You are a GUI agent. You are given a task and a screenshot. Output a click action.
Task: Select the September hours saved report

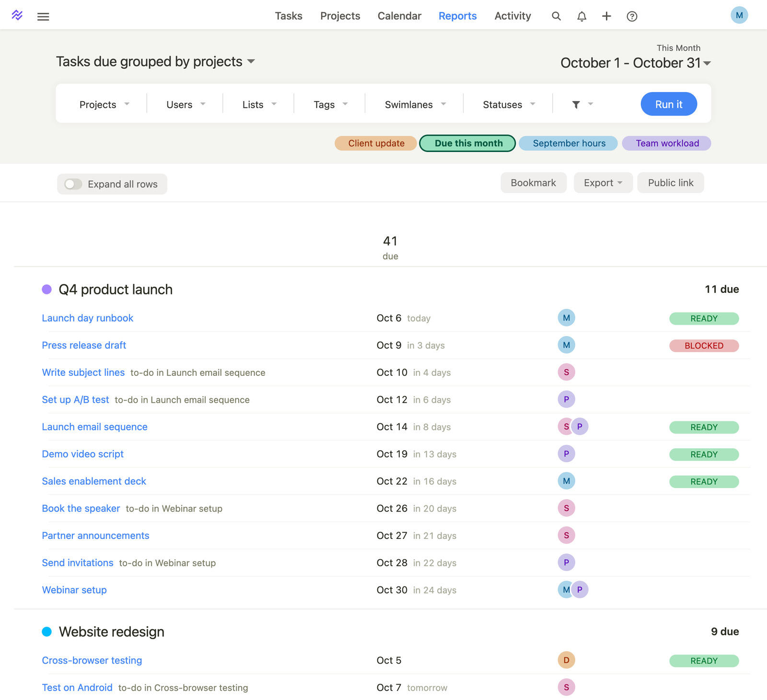click(x=569, y=143)
